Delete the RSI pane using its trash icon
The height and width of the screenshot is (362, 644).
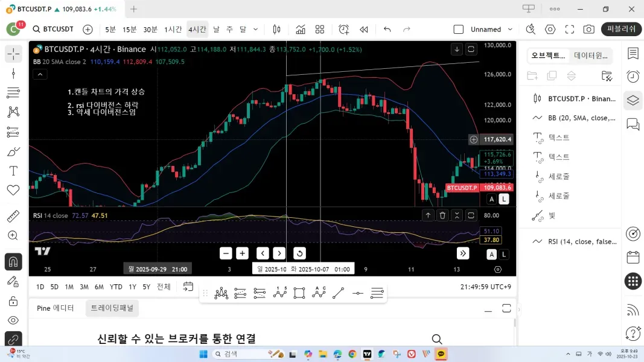click(444, 215)
